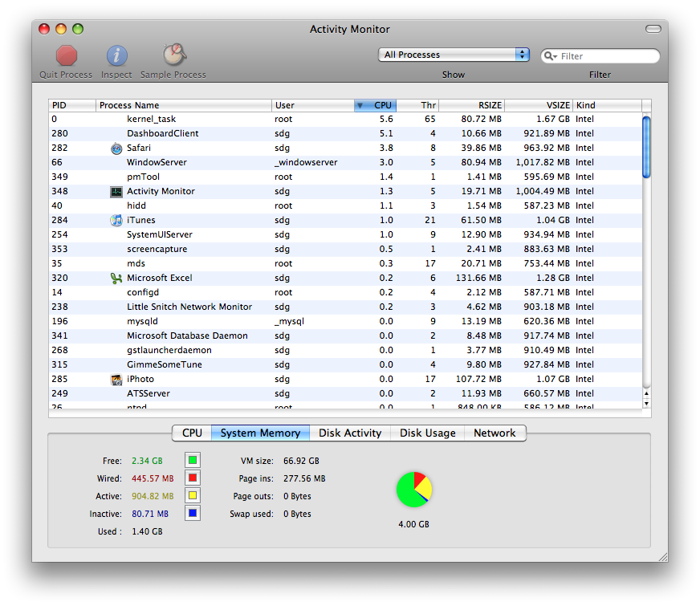Select the gstlauncherdaemon process row
The width and height of the screenshot is (700, 606).
click(345, 350)
